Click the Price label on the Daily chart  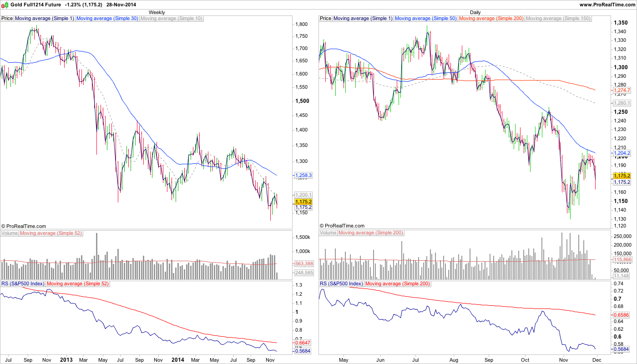(326, 19)
